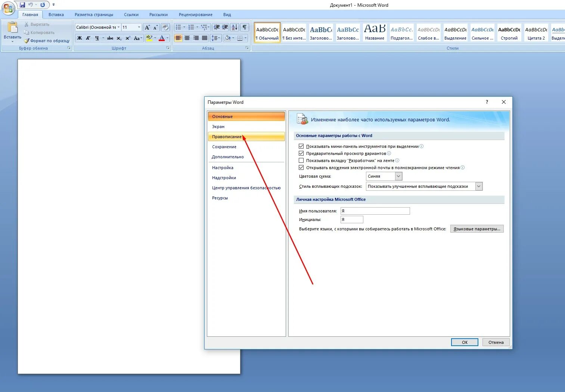Switch to Вид ribbon tab
Screen dimensions: 565x392
pos(227,15)
